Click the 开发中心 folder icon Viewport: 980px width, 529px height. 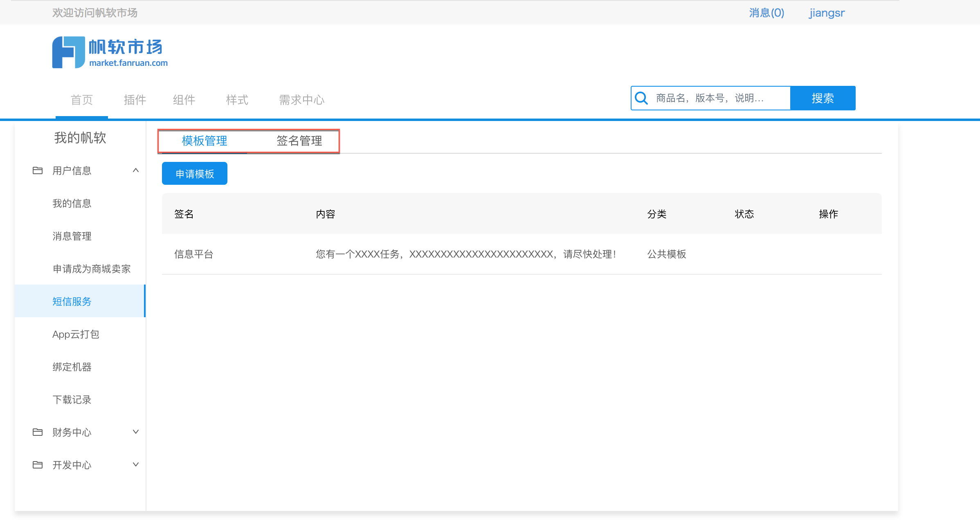point(38,465)
